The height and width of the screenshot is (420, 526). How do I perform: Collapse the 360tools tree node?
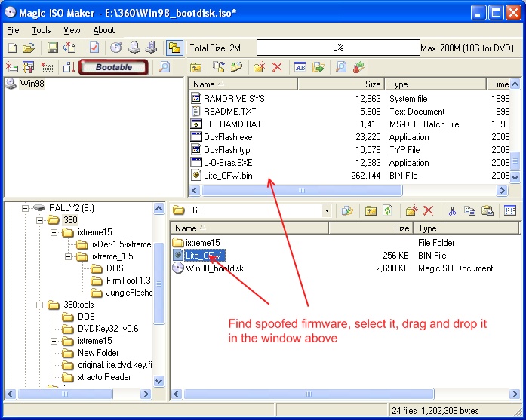(39, 305)
